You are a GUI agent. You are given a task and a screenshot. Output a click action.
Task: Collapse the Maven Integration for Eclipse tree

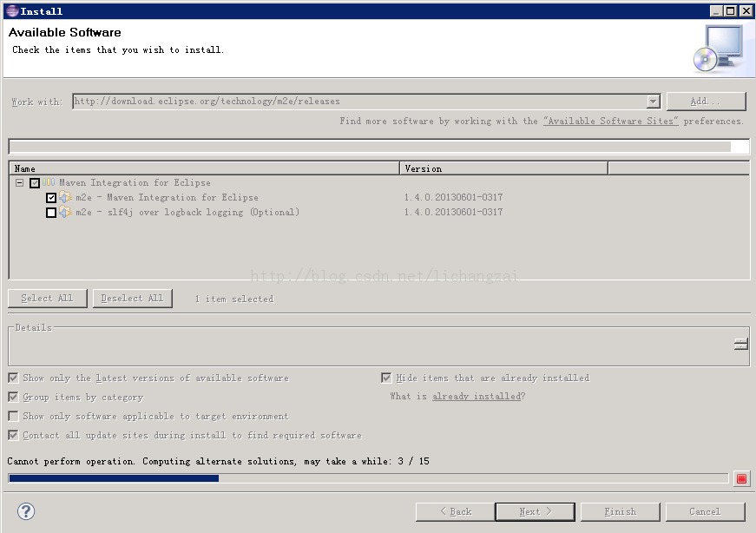coord(19,183)
